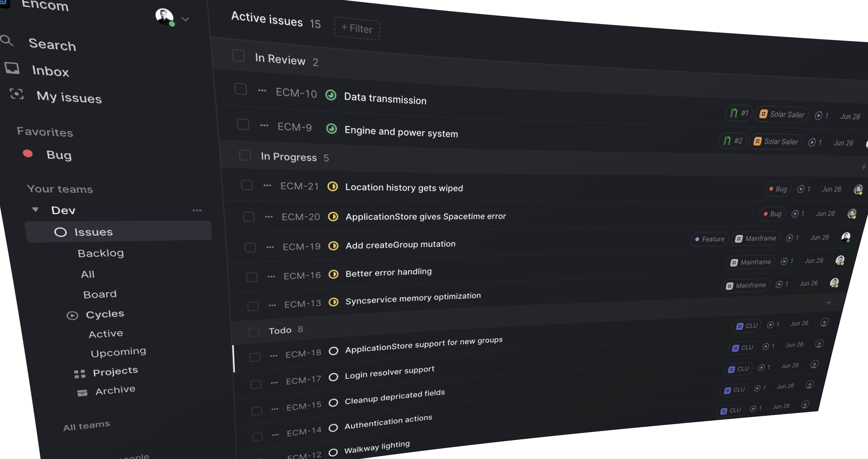This screenshot has height=459, width=868.
Task: Click the Projects grid icon
Action: click(x=80, y=374)
